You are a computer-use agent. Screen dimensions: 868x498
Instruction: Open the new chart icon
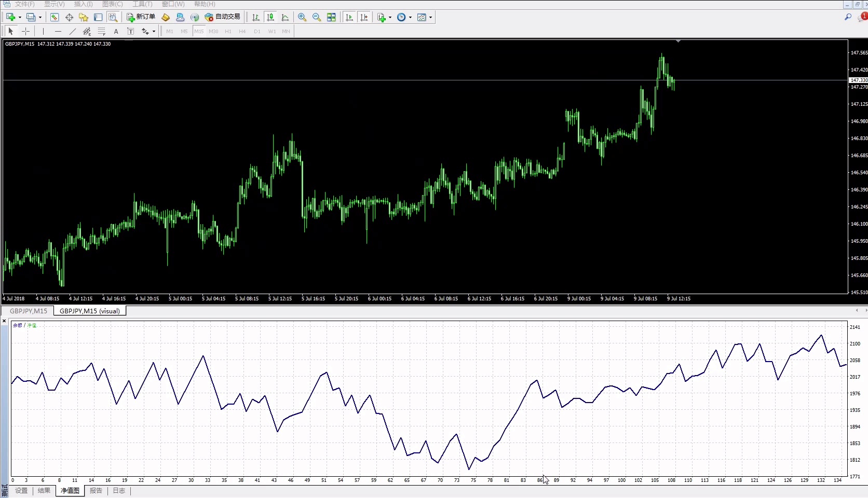coord(10,17)
